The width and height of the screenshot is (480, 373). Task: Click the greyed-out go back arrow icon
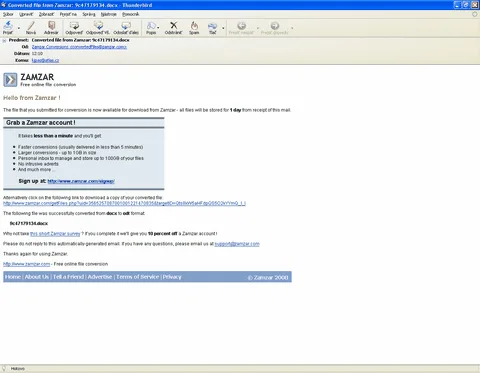click(241, 25)
